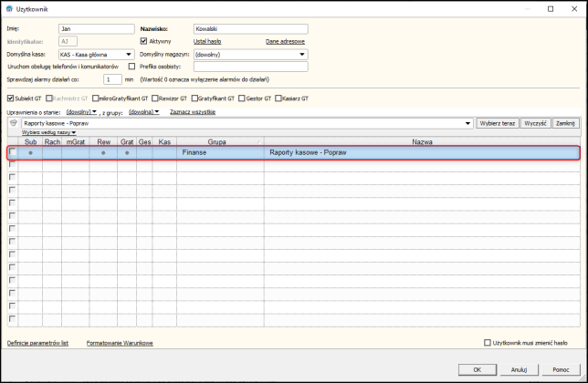The width and height of the screenshot is (588, 383).
Task: Click the Prefiks osobisty input field
Action: [x=251, y=67]
